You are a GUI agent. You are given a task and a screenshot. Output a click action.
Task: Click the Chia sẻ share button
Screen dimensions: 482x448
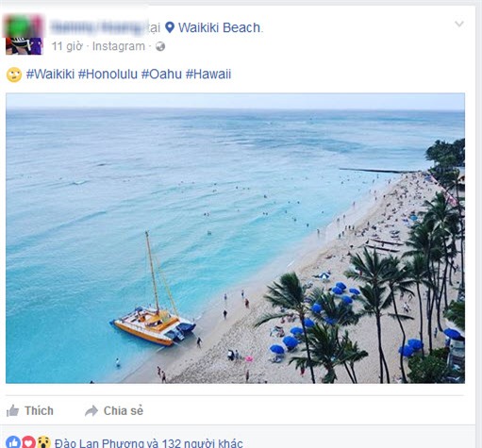click(x=114, y=411)
